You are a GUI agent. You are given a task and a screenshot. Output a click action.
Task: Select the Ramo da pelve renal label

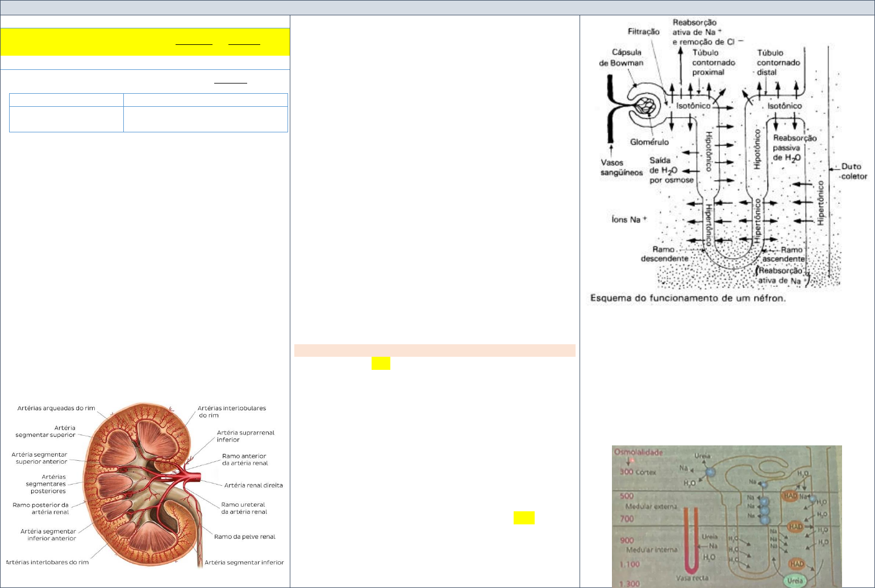(244, 536)
